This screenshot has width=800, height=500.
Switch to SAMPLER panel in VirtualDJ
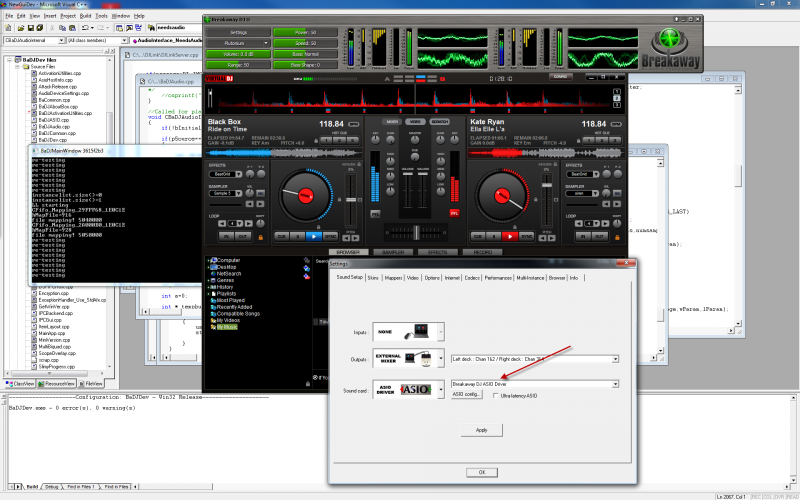pyautogui.click(x=393, y=252)
